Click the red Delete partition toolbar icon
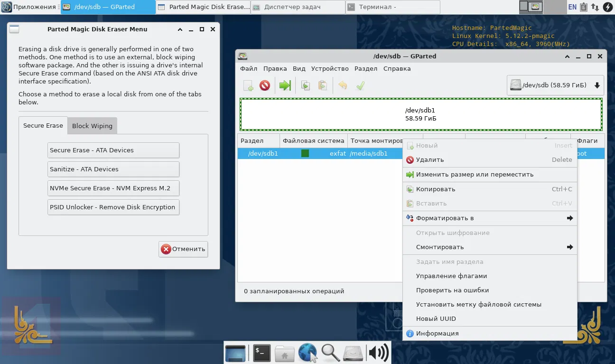This screenshot has width=615, height=364. click(265, 85)
